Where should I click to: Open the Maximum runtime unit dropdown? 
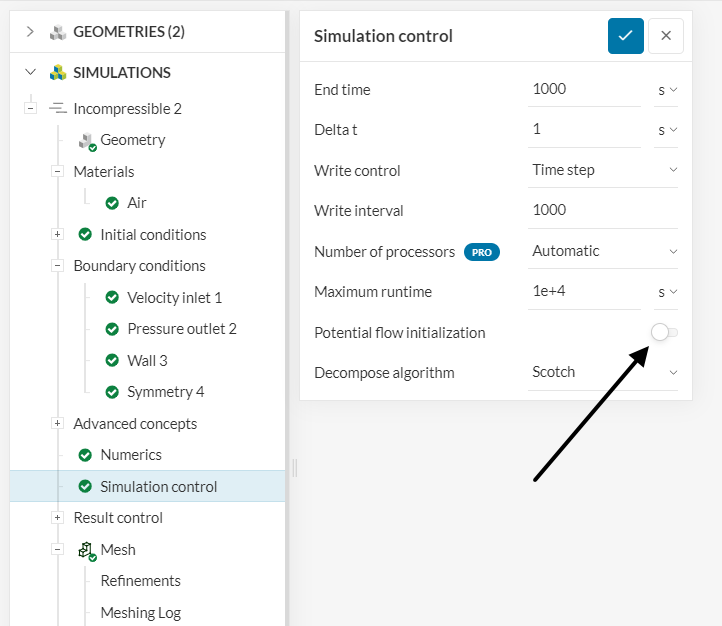(666, 292)
